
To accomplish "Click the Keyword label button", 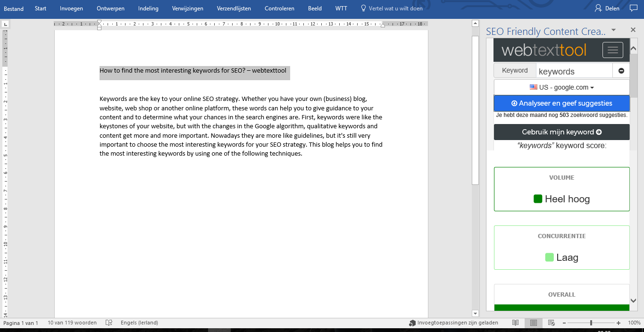I will (x=515, y=71).
